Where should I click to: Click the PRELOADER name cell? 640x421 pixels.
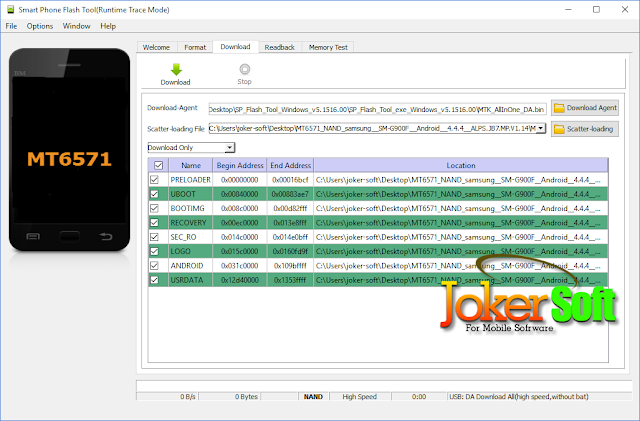[x=191, y=180]
